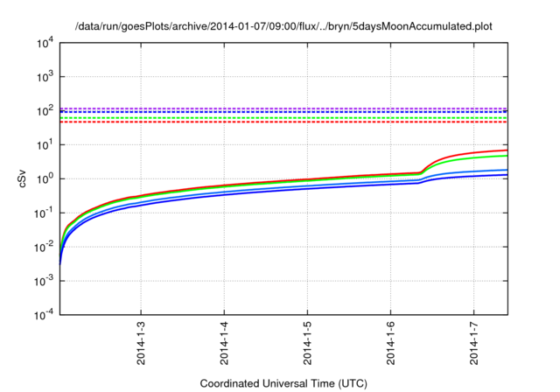The image size is (560, 392).
Task: Click the plot title file path
Action: [284, 26]
